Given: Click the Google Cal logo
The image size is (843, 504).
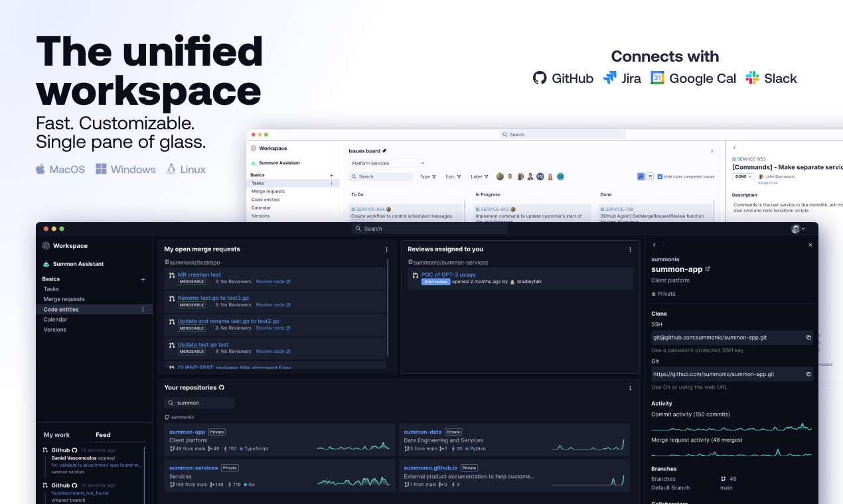Looking at the screenshot, I should pyautogui.click(x=657, y=78).
